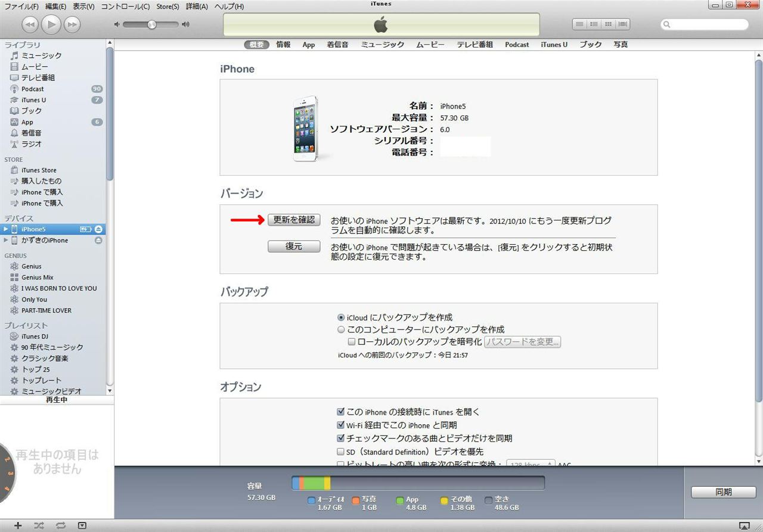Click the capacity usage bar
This screenshot has width=763, height=532.
click(418, 483)
